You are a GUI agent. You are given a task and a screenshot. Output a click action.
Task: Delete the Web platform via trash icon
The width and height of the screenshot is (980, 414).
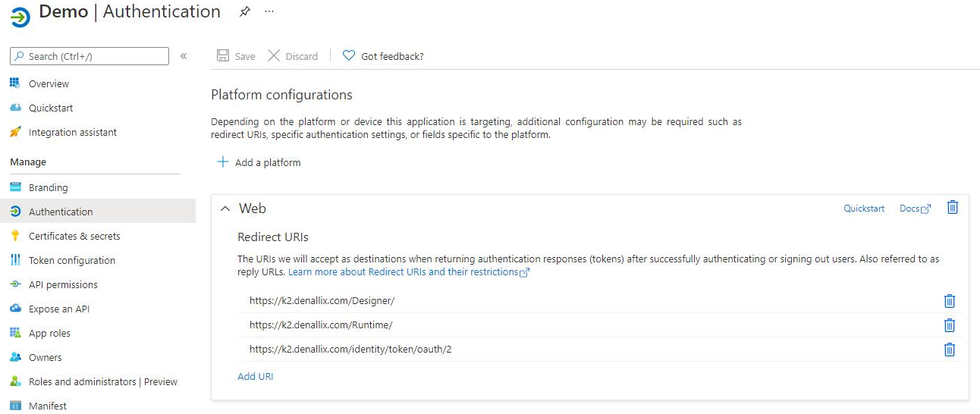[953, 207]
